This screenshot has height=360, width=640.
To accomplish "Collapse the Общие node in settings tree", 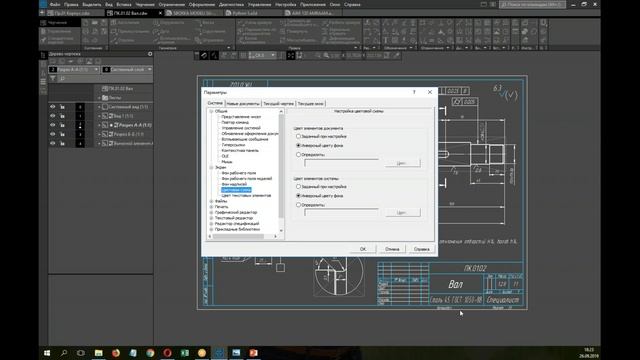I will (x=211, y=111).
